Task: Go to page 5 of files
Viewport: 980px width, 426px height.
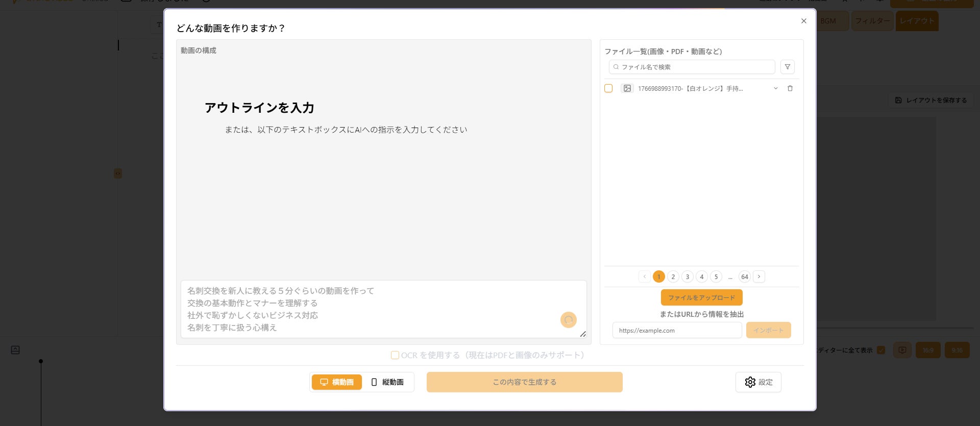Action: (716, 277)
